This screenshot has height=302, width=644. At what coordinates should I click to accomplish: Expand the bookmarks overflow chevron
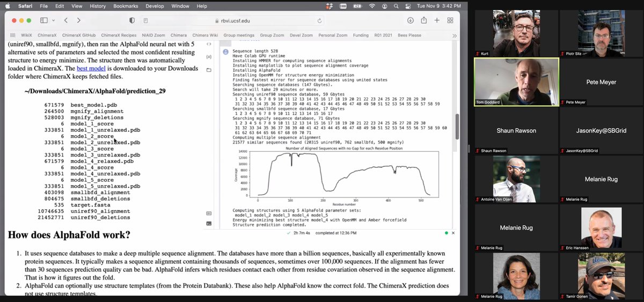(454, 35)
